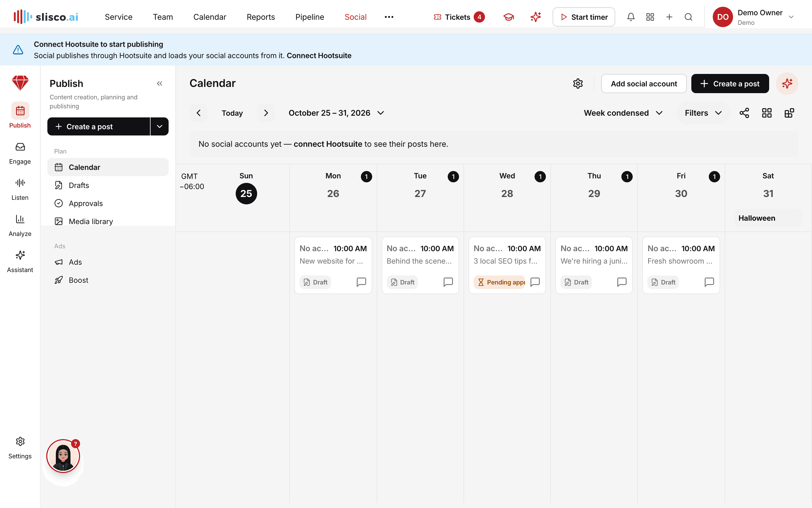Click Start timer
The image size is (812, 508).
[x=584, y=17]
